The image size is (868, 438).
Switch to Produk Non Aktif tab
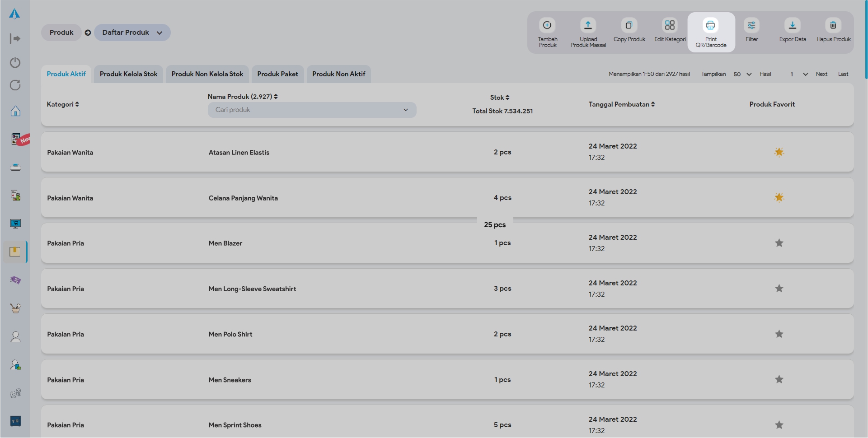point(338,74)
